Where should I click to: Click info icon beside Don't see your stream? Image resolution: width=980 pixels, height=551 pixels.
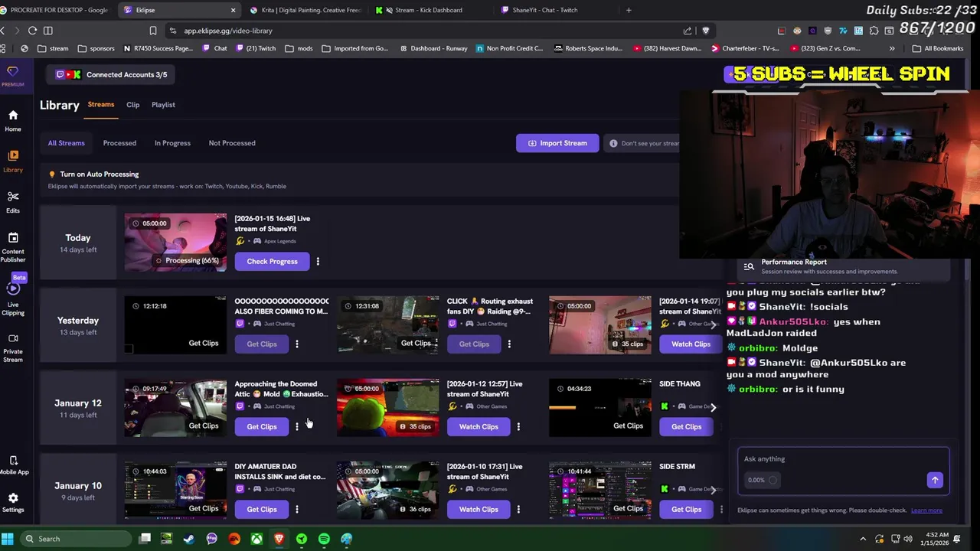(x=613, y=143)
